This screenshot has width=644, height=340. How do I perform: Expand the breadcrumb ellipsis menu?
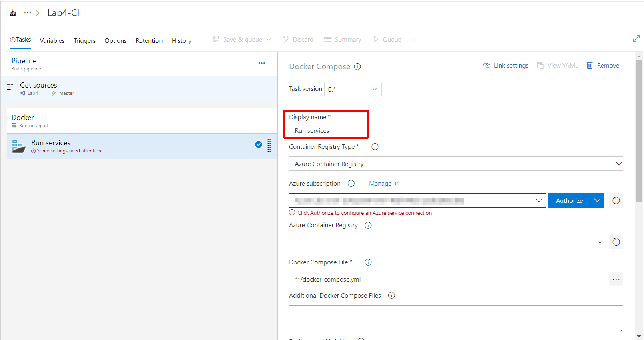tap(28, 13)
